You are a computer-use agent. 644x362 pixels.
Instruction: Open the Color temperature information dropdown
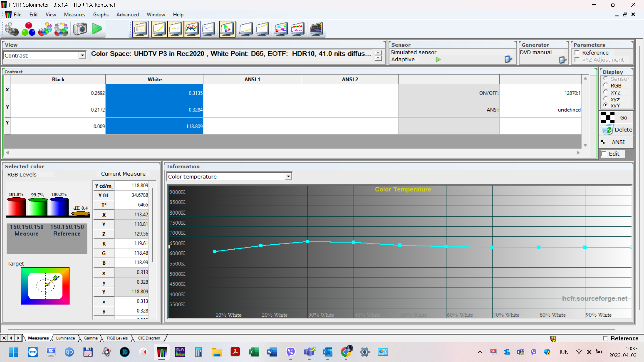point(288,177)
